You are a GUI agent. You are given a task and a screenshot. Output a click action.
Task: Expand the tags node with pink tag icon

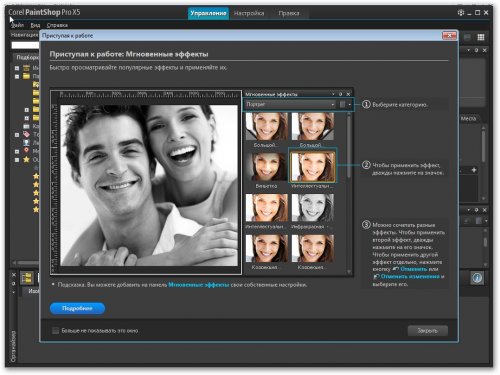pyautogui.click(x=17, y=135)
